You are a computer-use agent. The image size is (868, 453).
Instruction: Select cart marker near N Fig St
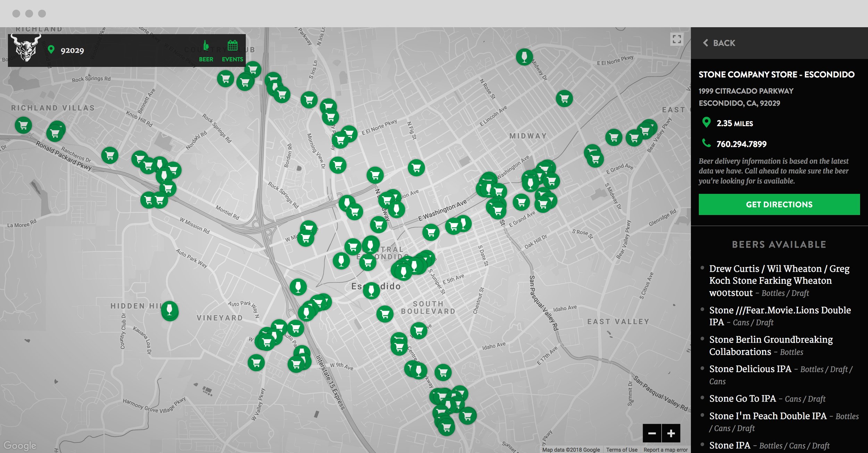416,168
